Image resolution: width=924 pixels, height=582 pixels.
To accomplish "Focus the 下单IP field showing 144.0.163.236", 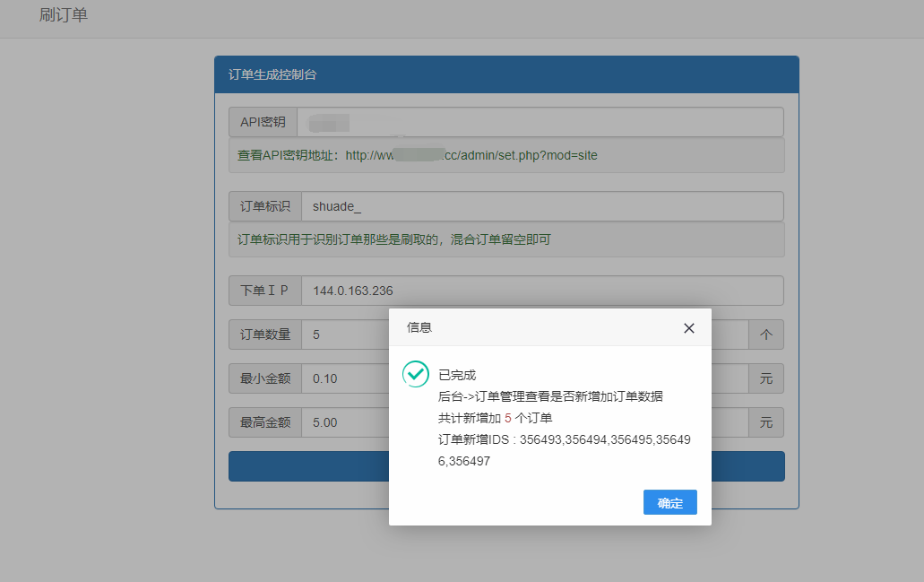I will click(542, 291).
